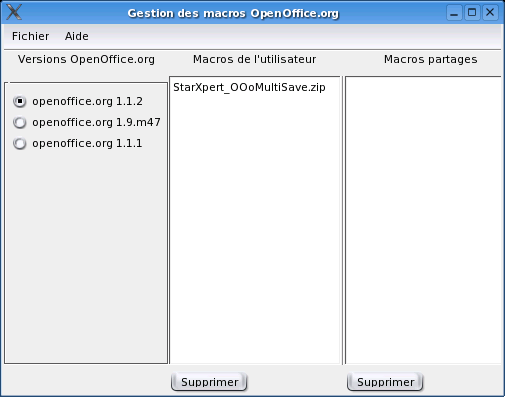Click inside the empty Macros partages list
The image size is (505, 397).
tap(423, 220)
